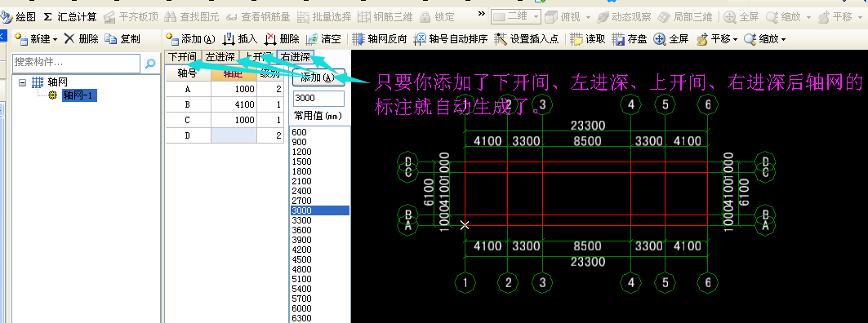Click the 插入 axis insert icon
Viewport: 868px width, 323px height.
(228, 38)
